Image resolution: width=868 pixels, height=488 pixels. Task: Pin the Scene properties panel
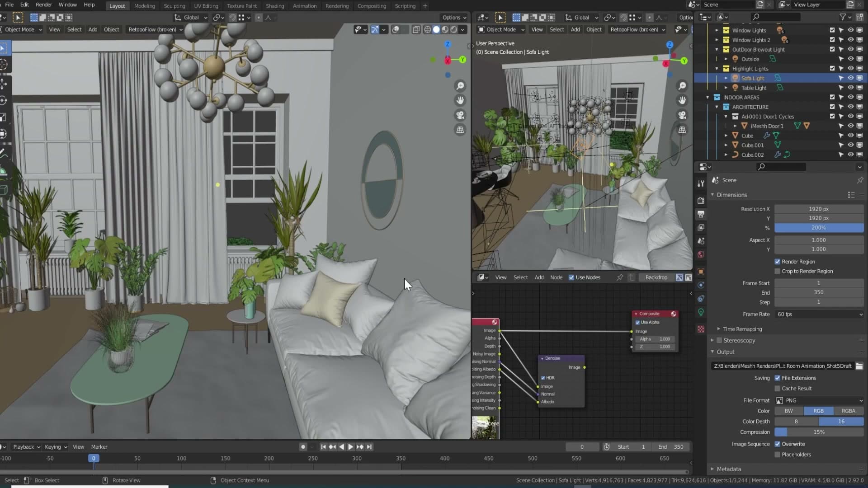[x=860, y=180]
